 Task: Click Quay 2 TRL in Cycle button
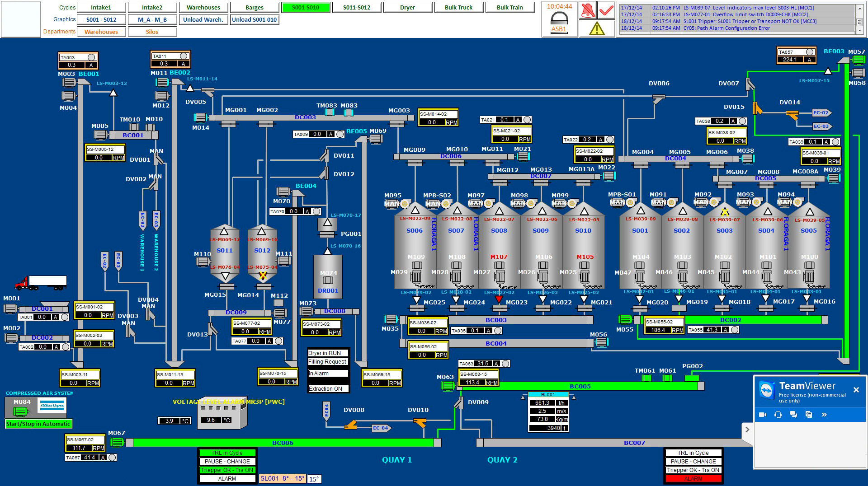click(x=693, y=453)
